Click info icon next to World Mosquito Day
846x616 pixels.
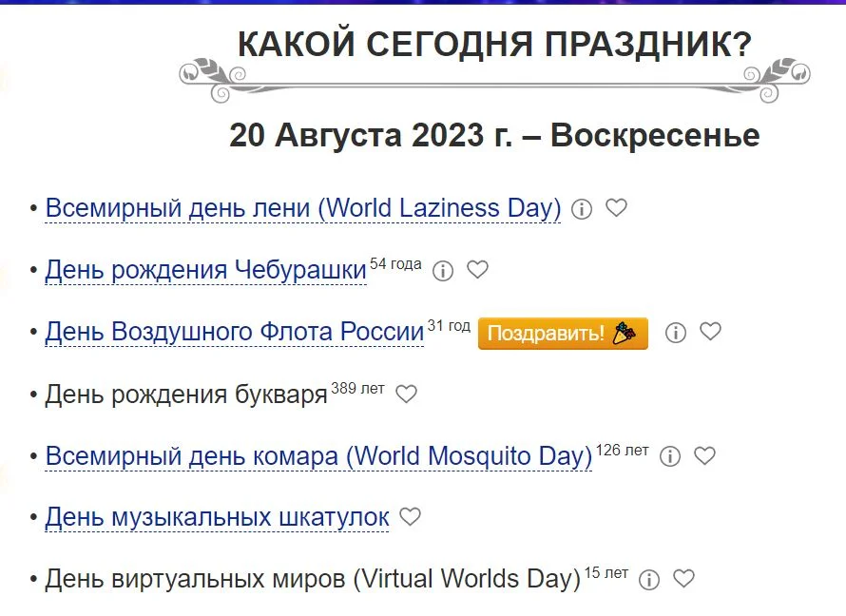tap(670, 456)
